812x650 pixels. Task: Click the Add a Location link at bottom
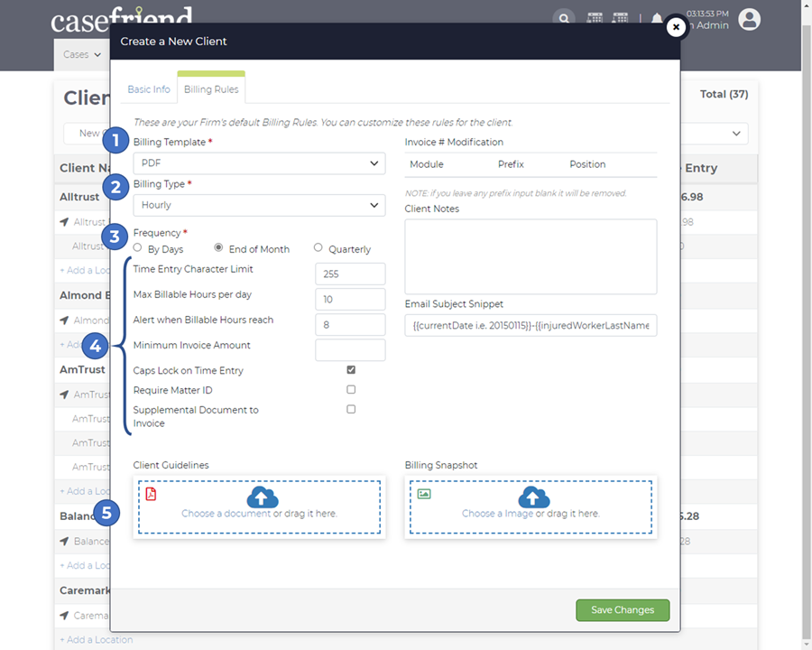(x=97, y=640)
